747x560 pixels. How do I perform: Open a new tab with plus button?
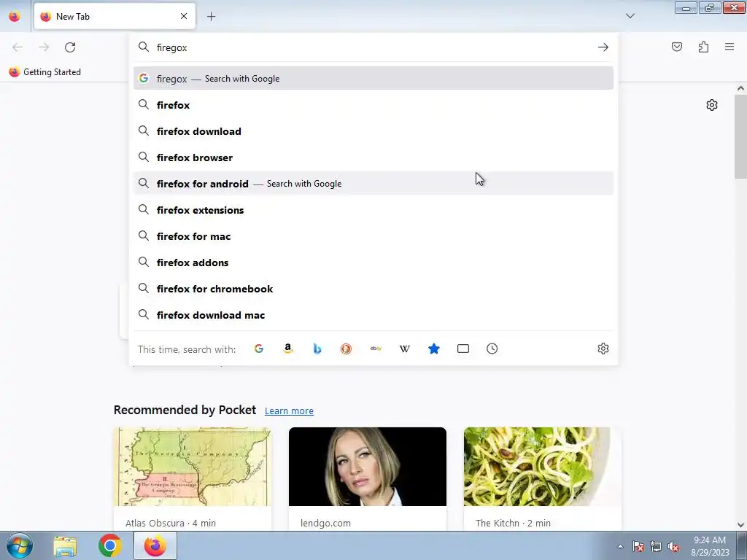pyautogui.click(x=211, y=16)
